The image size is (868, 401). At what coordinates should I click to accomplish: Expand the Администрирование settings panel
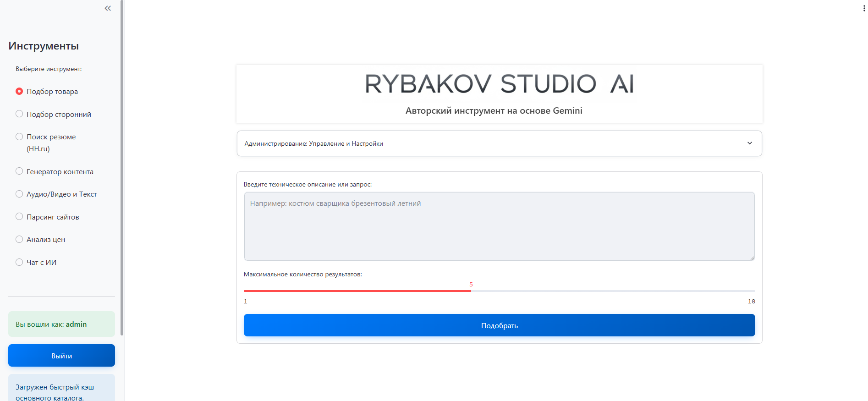pos(499,143)
